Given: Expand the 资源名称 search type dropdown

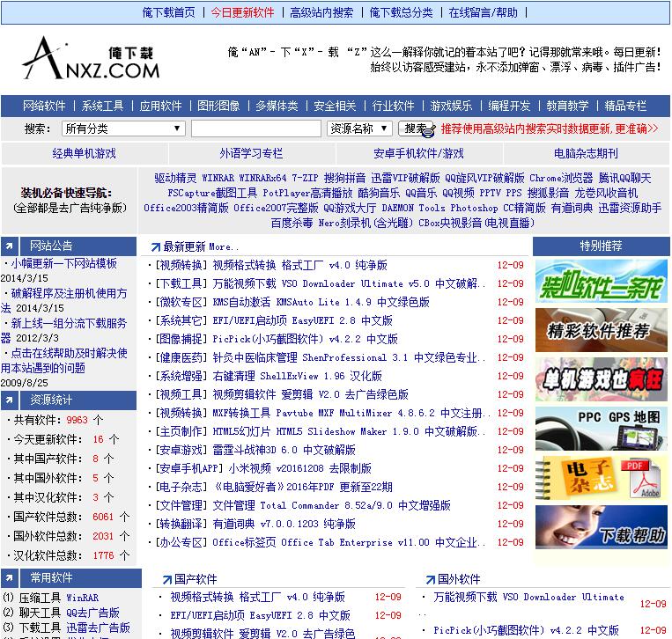Looking at the screenshot, I should [x=359, y=129].
